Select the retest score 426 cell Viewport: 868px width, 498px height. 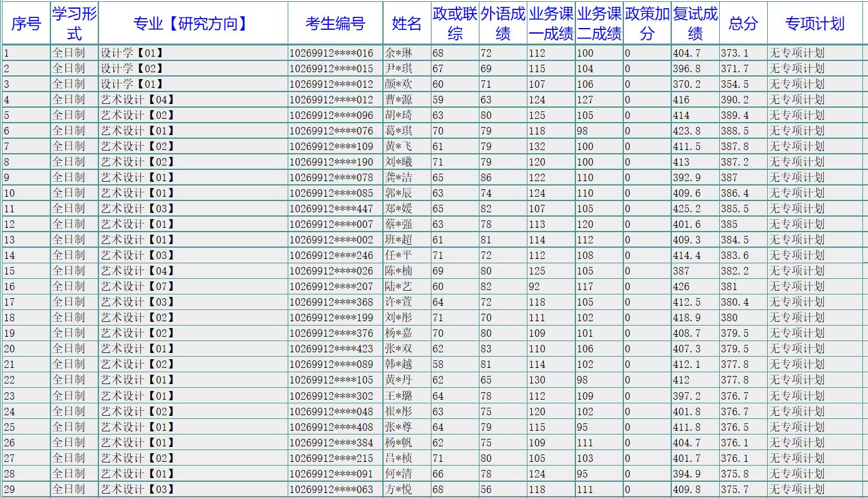pyautogui.click(x=681, y=286)
